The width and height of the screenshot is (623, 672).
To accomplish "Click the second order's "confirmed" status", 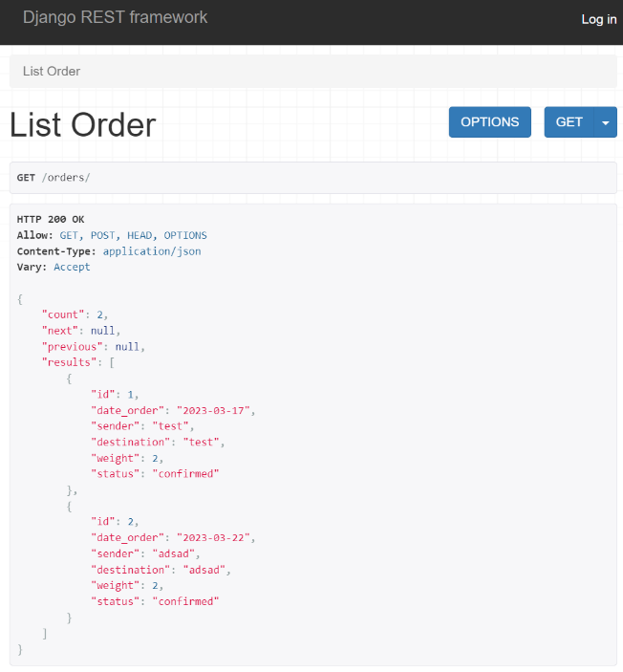I will [x=184, y=602].
